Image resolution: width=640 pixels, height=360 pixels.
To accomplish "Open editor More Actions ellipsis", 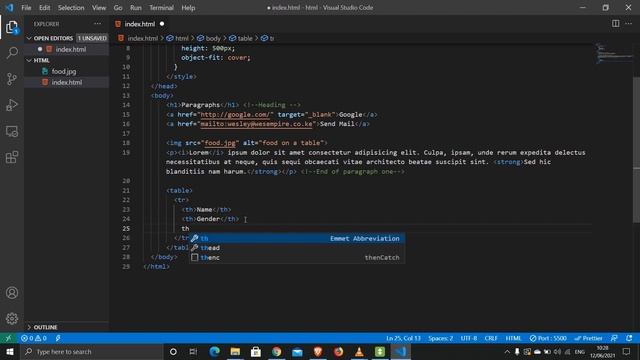I will tap(629, 24).
